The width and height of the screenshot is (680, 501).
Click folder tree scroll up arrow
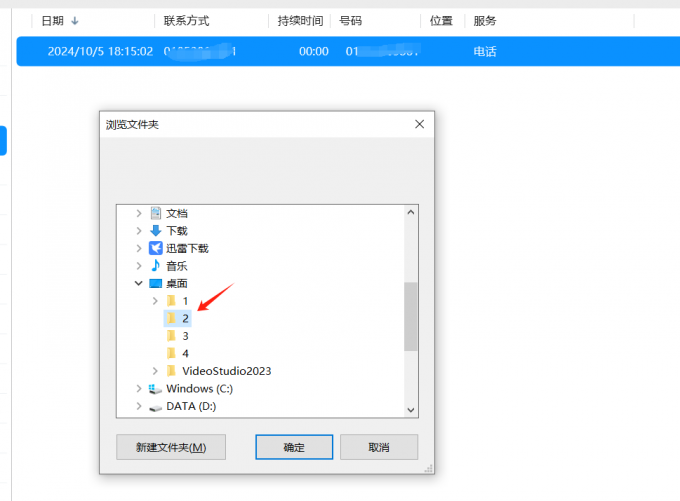[411, 212]
